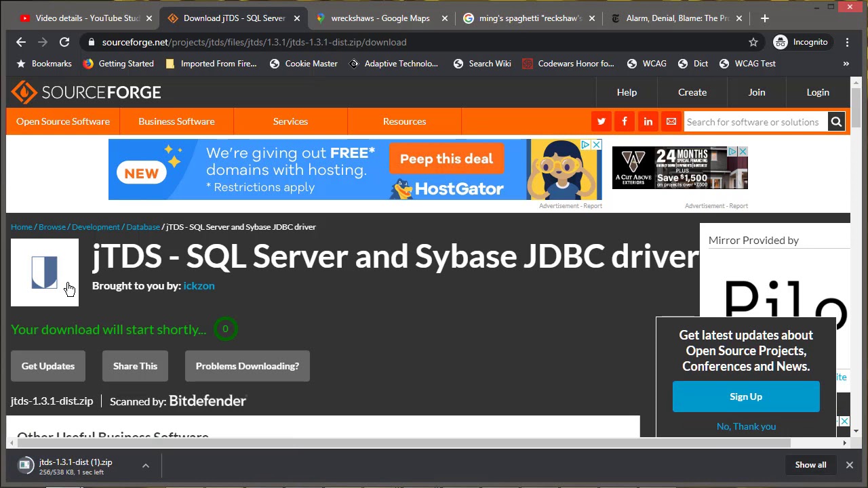Image resolution: width=868 pixels, height=488 pixels.
Task: Click the Sign Up button
Action: [x=746, y=396]
